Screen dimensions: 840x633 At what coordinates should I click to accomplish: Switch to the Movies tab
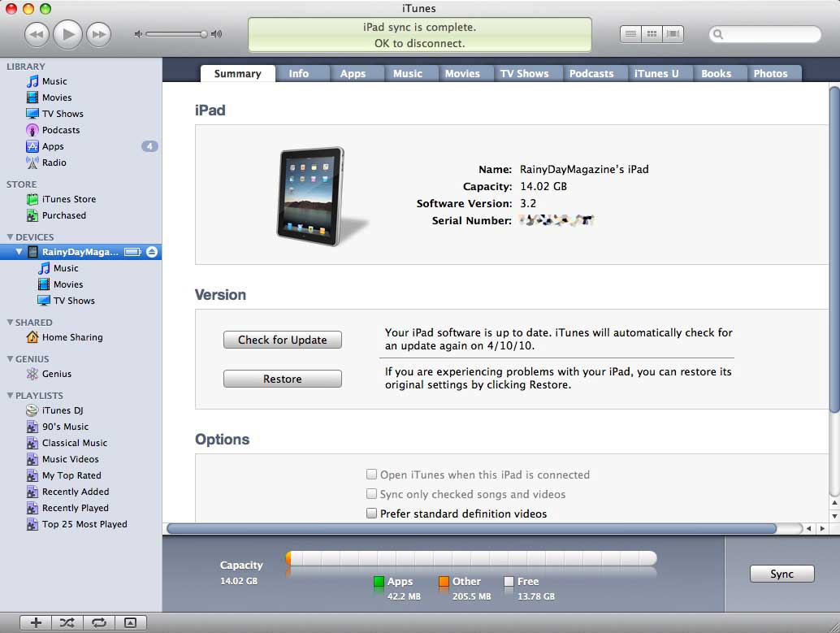(x=462, y=73)
